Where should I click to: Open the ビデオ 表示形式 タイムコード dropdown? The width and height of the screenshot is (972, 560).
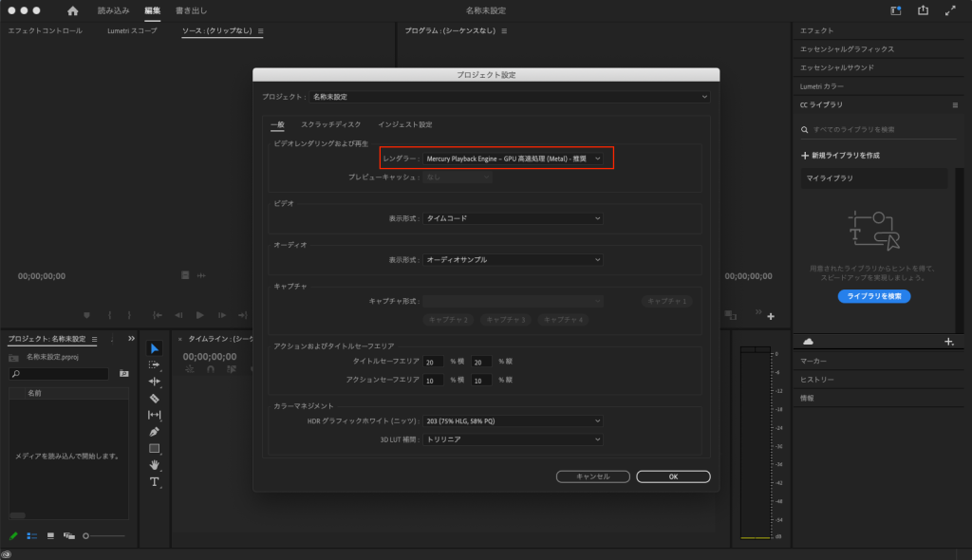point(513,218)
